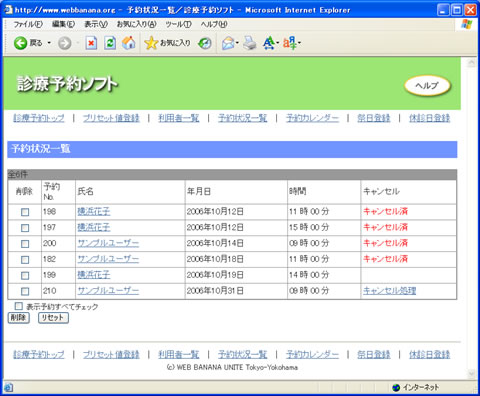The image size is (480, 396).
Task: Check delete box for reservation 200
Action: pyautogui.click(x=25, y=244)
